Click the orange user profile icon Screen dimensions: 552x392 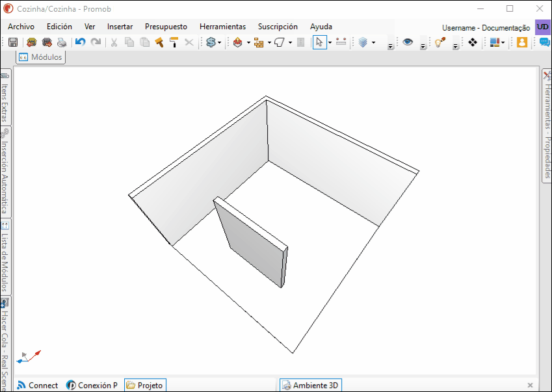click(522, 42)
